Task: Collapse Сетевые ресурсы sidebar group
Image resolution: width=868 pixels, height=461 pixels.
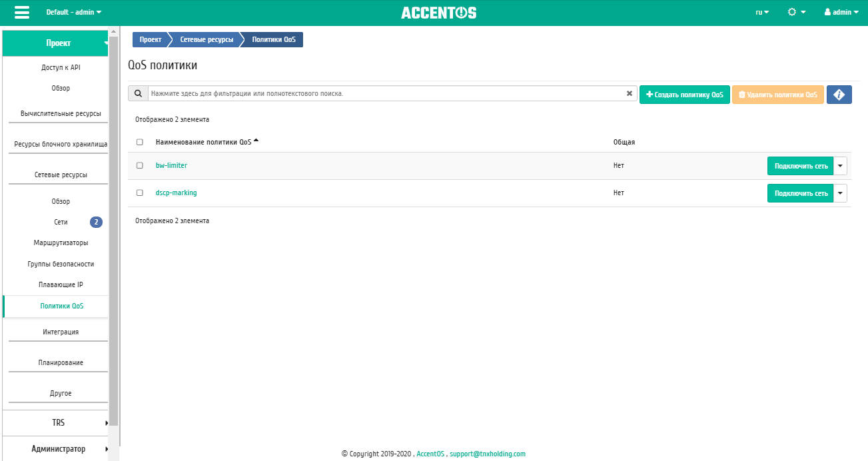Action: tap(61, 175)
